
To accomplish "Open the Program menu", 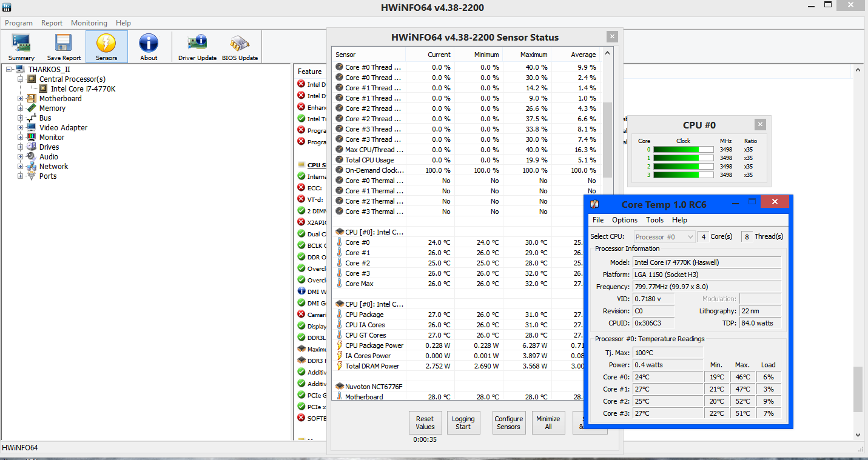I will [18, 23].
